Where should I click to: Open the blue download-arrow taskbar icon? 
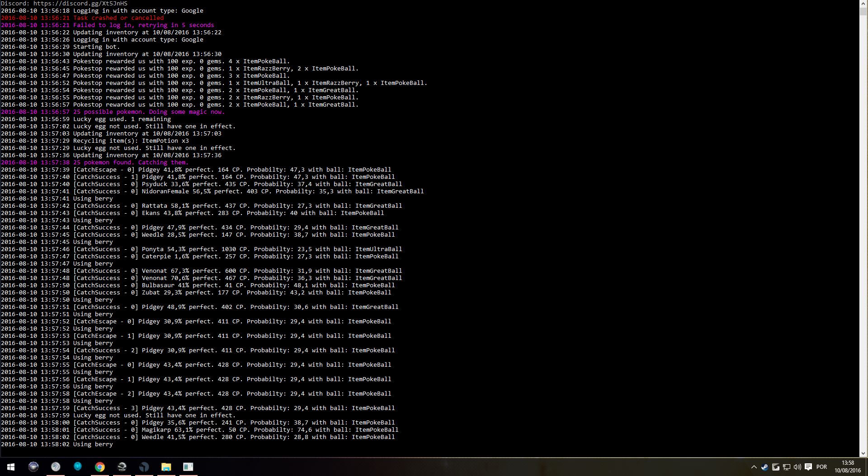[78, 467]
